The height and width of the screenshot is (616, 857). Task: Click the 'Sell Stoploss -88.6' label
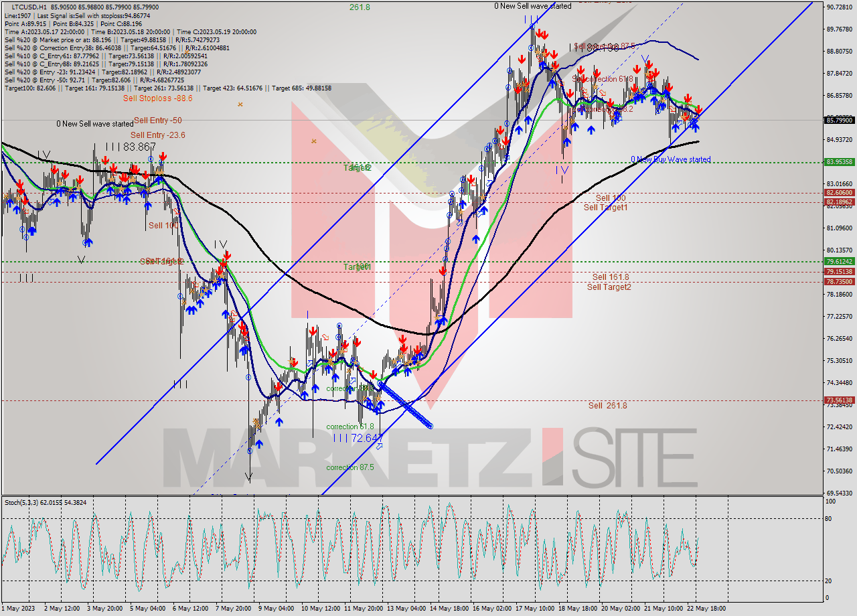click(x=157, y=98)
